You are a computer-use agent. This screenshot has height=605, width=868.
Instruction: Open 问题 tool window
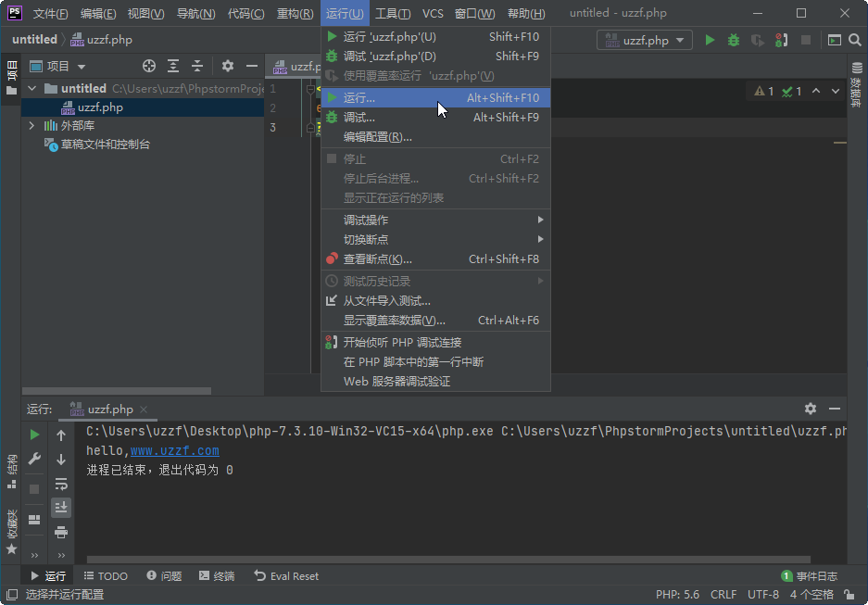coord(164,576)
